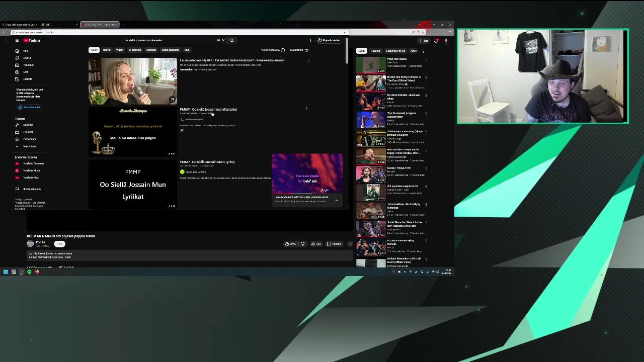The width and height of the screenshot is (644, 362).
Task: Click the search results scrollbar
Action: (346, 51)
